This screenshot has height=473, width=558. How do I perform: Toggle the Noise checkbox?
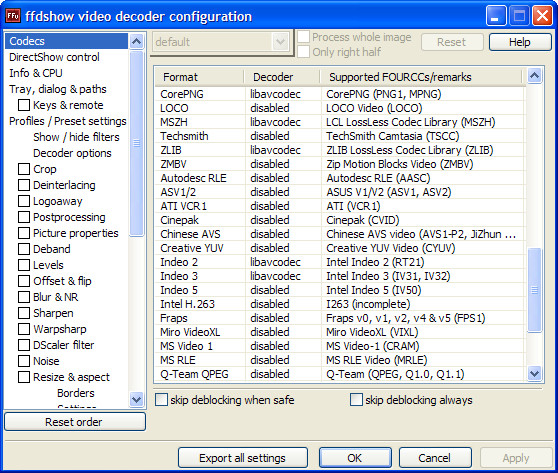[24, 361]
